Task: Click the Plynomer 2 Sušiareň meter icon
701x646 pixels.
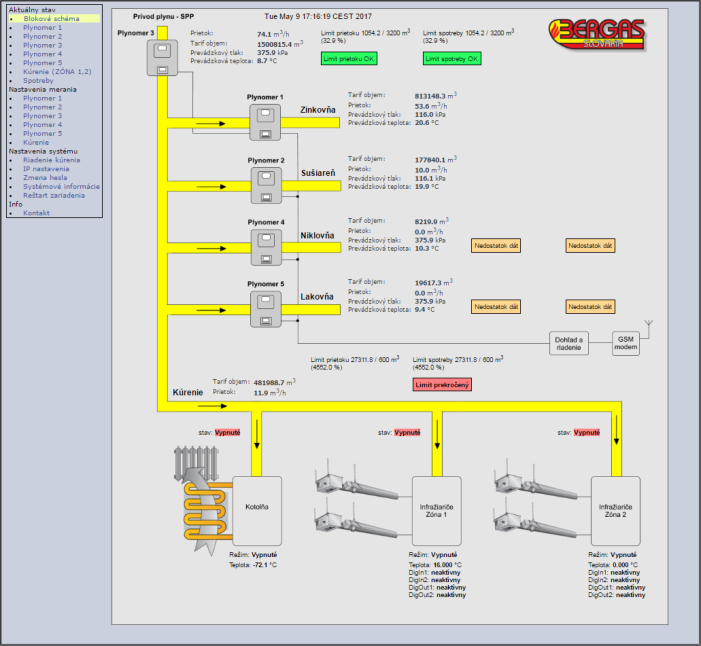Action: (x=266, y=184)
